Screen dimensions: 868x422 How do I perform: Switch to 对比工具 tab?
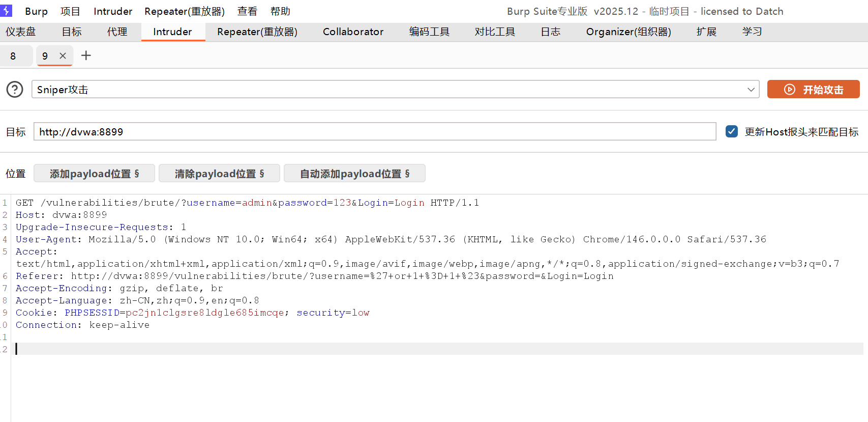(x=495, y=32)
